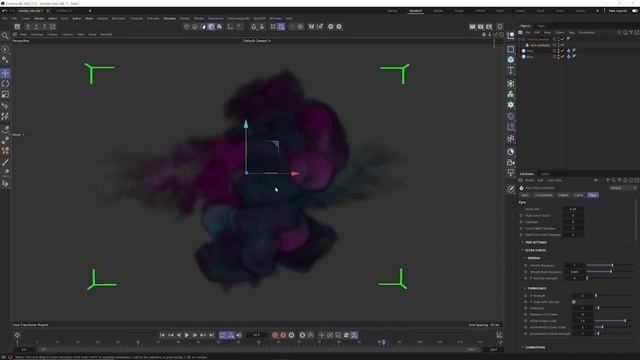Viewport: 640px width, 360px height.
Task: Click the Autokeying record icon in timeline
Action: [283, 335]
